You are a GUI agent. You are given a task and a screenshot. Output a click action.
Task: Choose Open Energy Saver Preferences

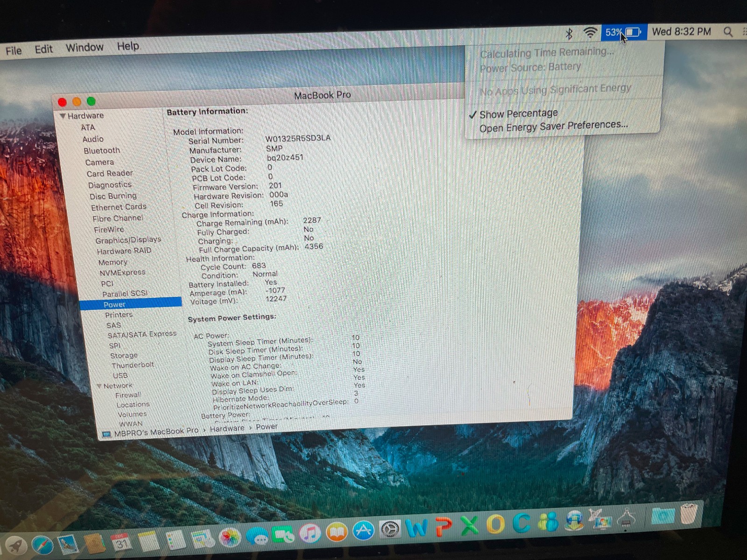coord(554,126)
